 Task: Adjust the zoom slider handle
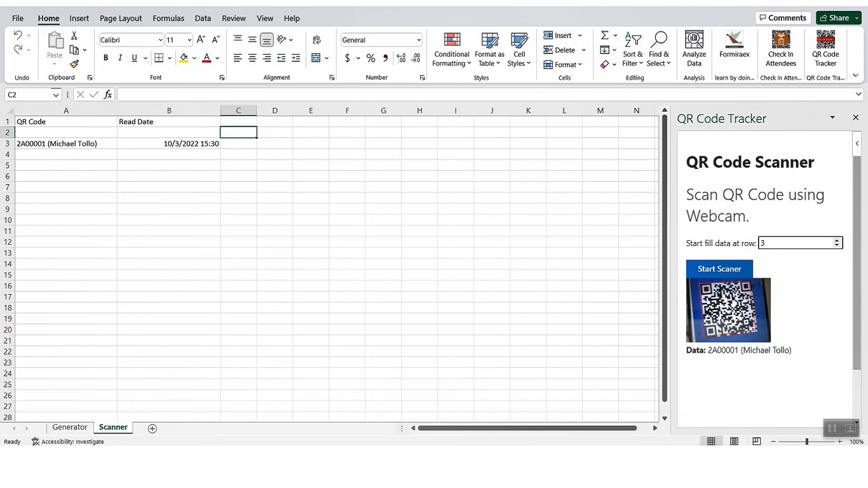point(807,441)
